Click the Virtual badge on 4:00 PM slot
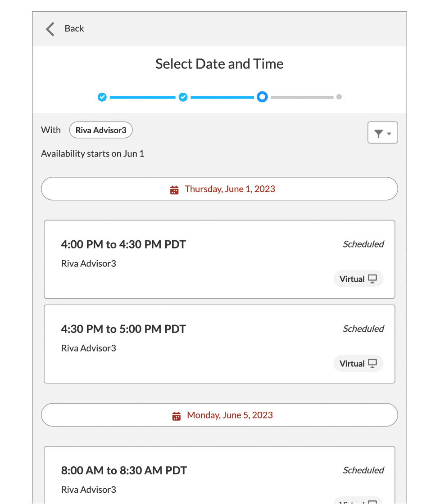The height and width of the screenshot is (504, 440). (x=358, y=279)
